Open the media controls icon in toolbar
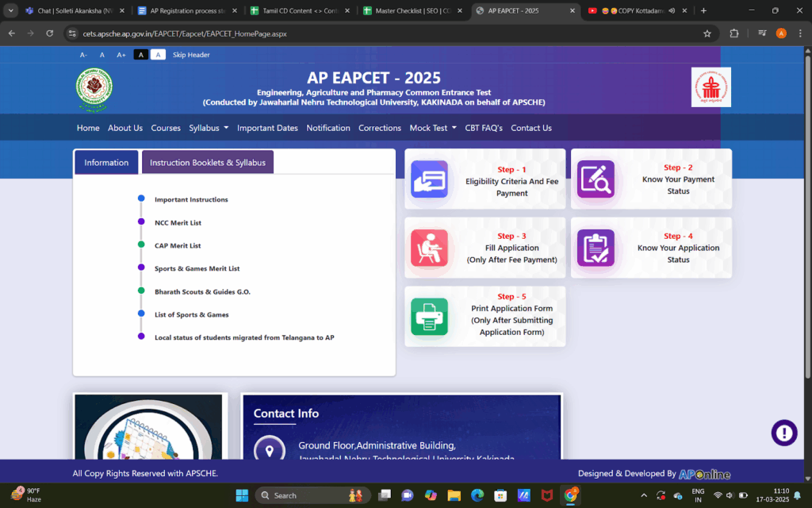This screenshot has width=812, height=508. (762, 33)
